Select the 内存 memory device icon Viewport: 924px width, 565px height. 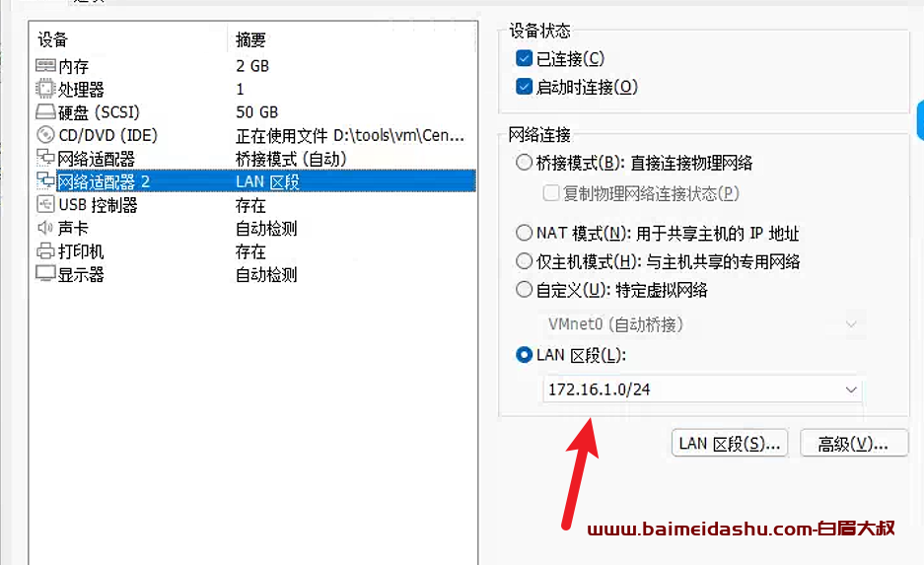coord(45,65)
